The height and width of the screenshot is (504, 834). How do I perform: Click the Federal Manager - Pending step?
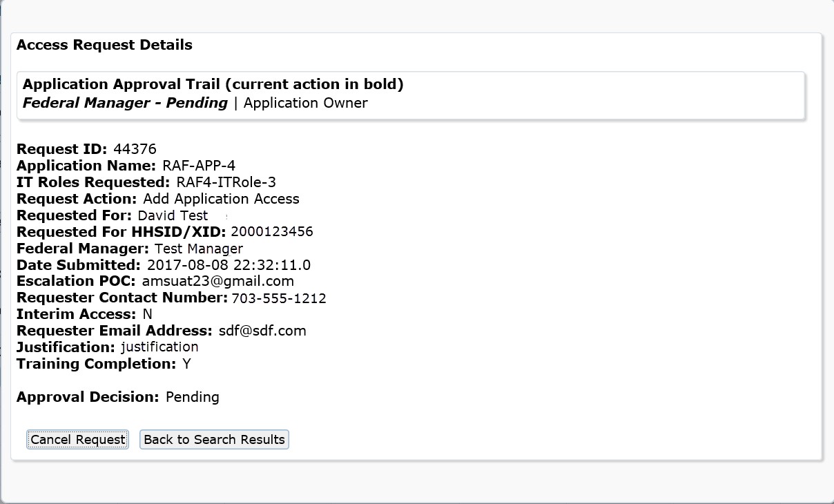125,103
